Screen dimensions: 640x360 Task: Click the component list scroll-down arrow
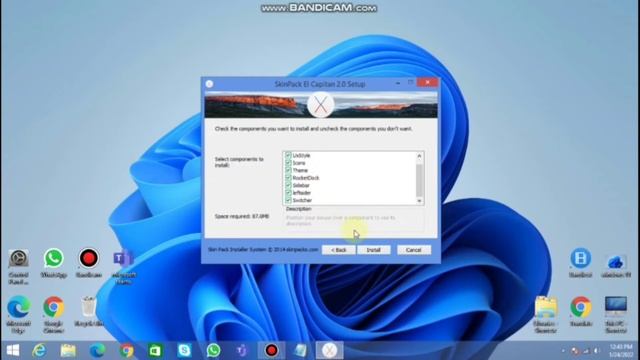419,201
